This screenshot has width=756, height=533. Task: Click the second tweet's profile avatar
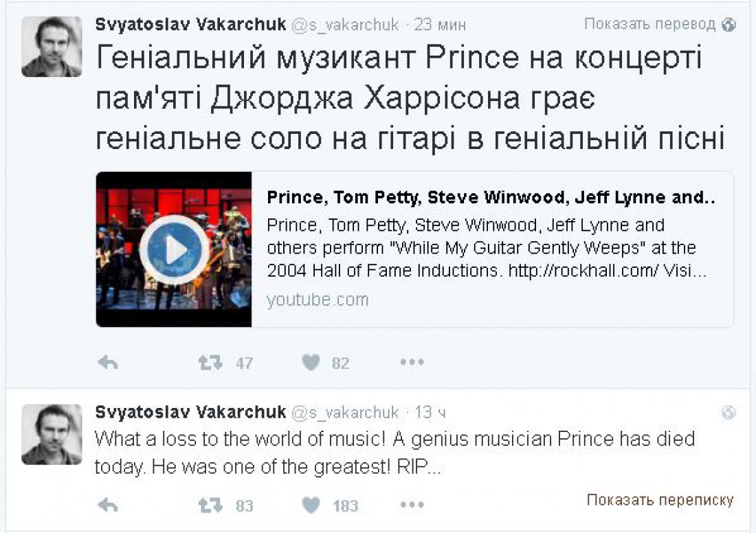point(52,435)
